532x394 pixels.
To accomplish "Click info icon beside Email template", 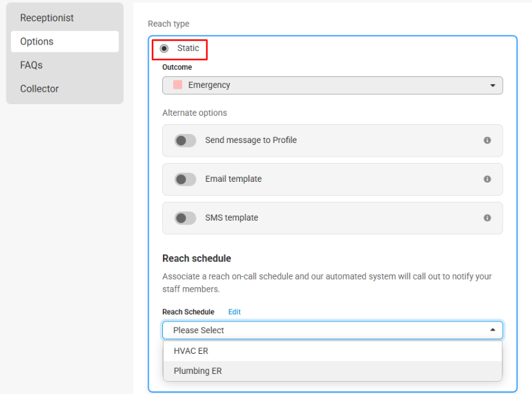I will point(487,179).
